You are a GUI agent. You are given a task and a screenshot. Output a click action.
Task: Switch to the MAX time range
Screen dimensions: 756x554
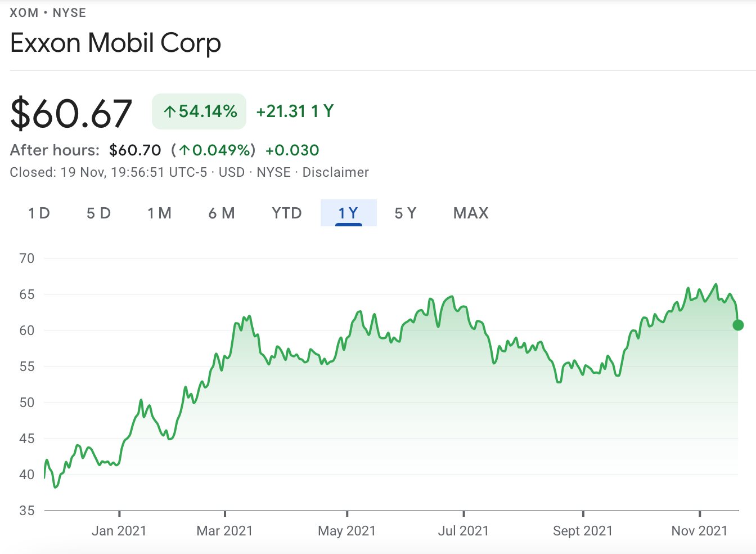pyautogui.click(x=470, y=213)
